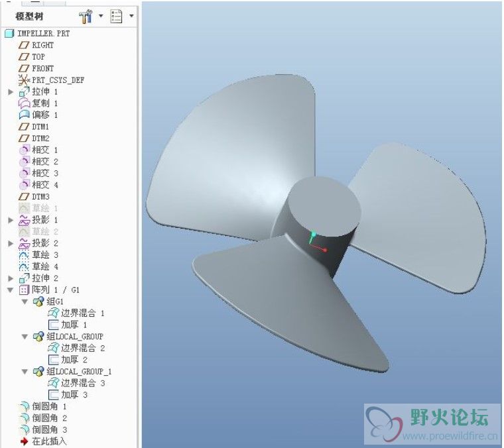
Task: Select the hidden 草绘 1 sketch item
Action: 38,208
